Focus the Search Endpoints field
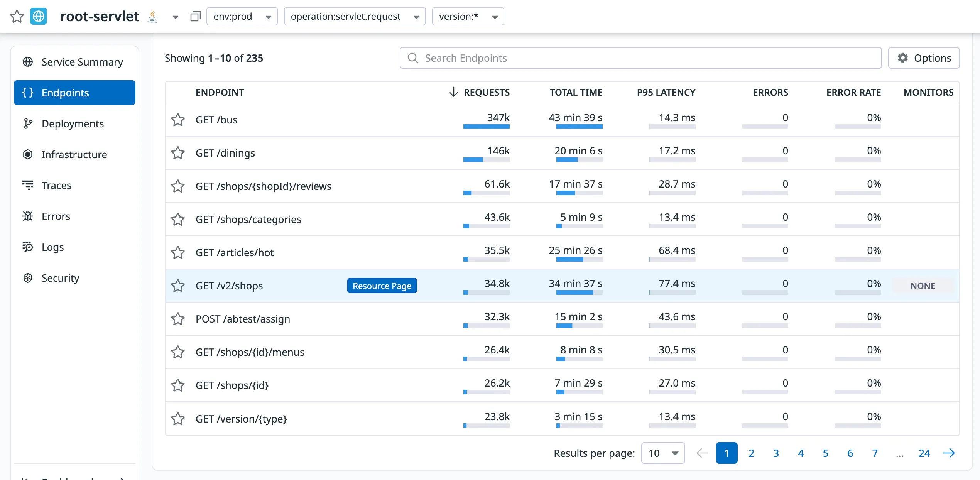 coord(640,58)
